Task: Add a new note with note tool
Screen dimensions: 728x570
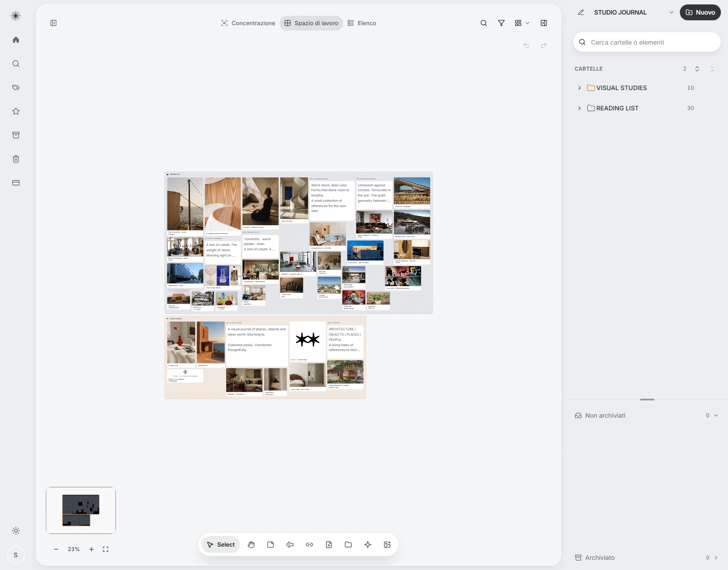Action: click(x=271, y=544)
